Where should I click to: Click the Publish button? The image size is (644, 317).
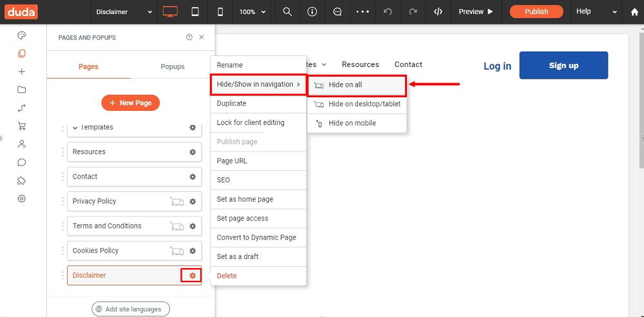coord(536,12)
